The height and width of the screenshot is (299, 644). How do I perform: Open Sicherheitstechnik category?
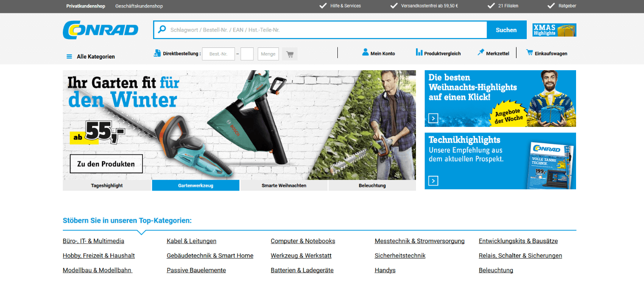pos(400,255)
